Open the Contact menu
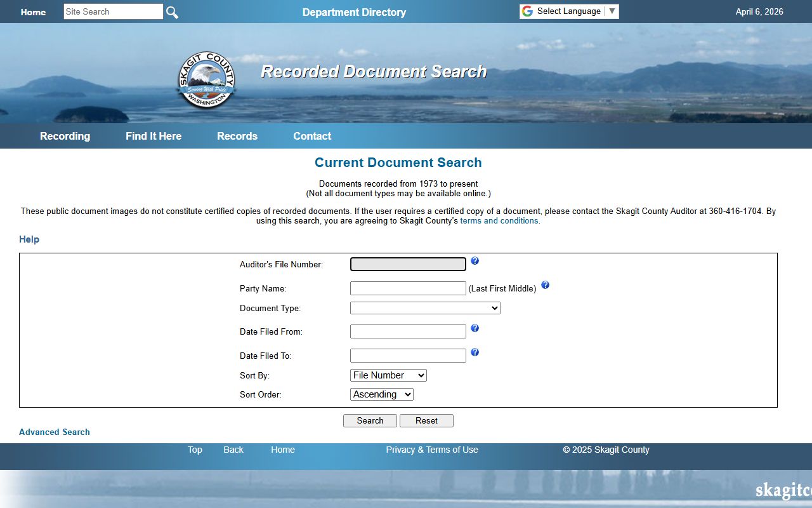 click(312, 136)
